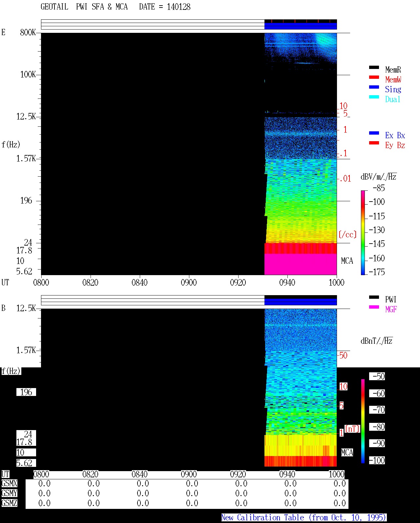Click the Ey Bz legend label
The width and height of the screenshot is (420, 523).
pyautogui.click(x=395, y=145)
